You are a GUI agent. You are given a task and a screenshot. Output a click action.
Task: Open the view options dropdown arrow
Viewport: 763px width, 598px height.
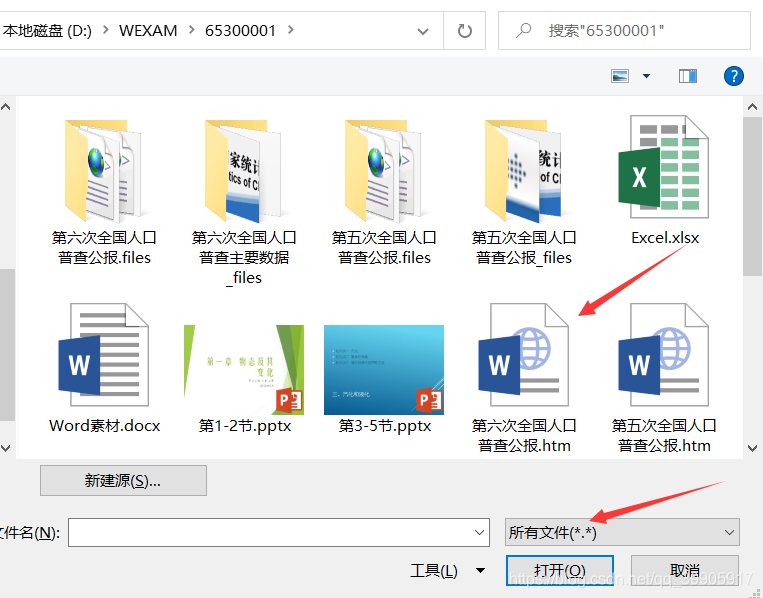(646, 76)
